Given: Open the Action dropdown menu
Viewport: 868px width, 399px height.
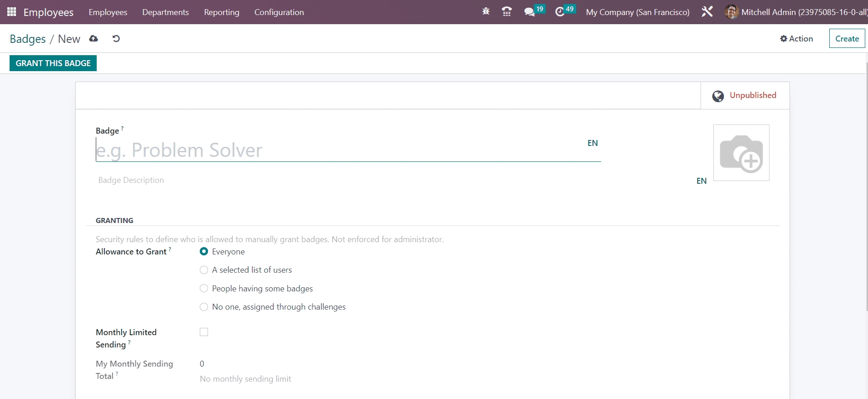Looking at the screenshot, I should point(796,39).
